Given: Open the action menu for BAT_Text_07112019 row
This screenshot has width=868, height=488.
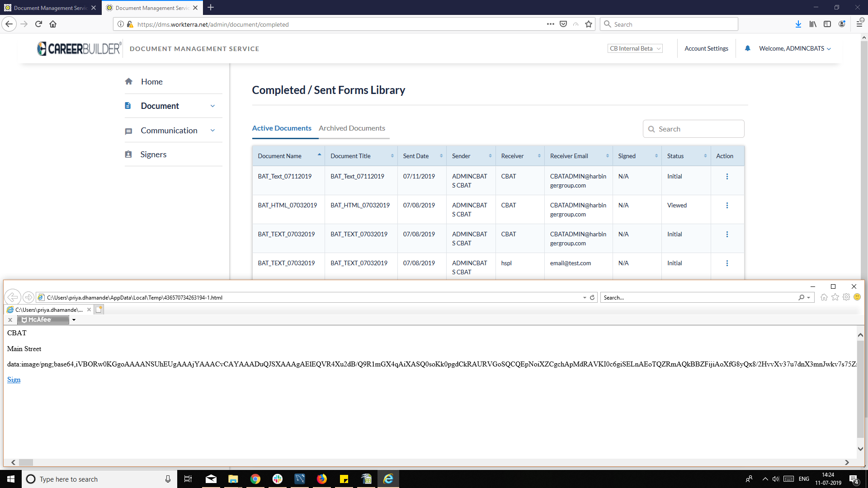Looking at the screenshot, I should [727, 177].
